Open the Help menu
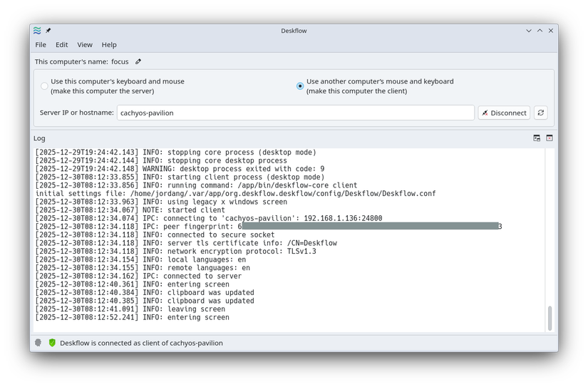This screenshot has height=387, width=588. [x=109, y=45]
